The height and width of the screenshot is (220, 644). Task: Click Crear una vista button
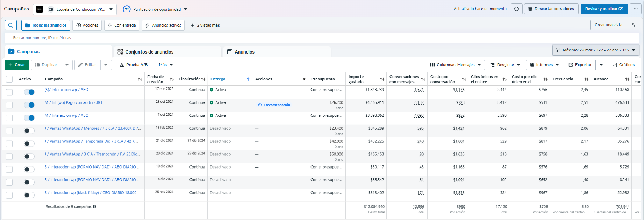point(608,25)
